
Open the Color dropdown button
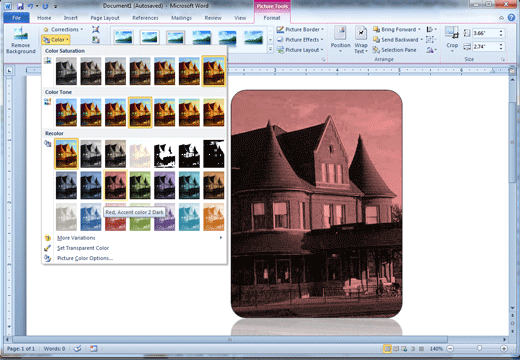click(x=56, y=40)
